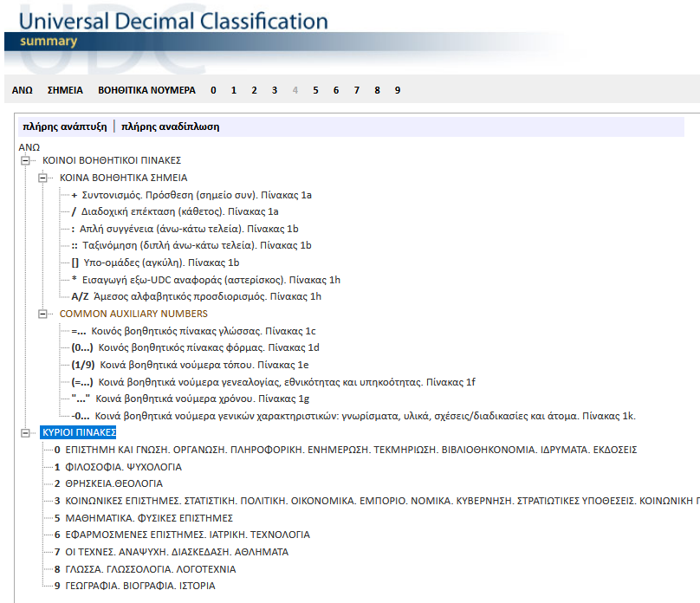Viewport: 700px width, 603px height.
Task: Collapse the COMMON AUXILIARY NUMBERS node
Action: (x=42, y=314)
